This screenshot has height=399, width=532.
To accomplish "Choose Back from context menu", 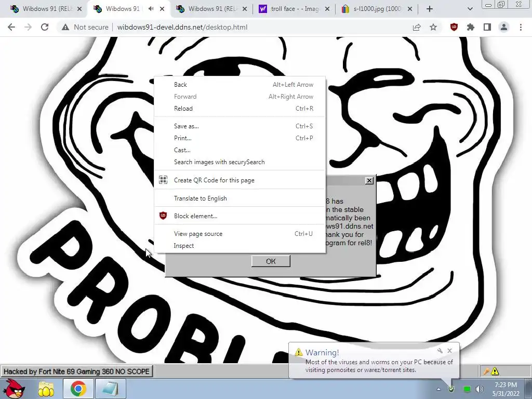I will click(240, 85).
